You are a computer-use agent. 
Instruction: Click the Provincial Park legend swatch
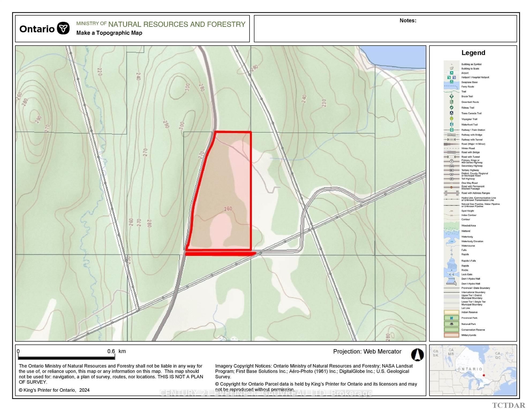pyautogui.click(x=451, y=318)
